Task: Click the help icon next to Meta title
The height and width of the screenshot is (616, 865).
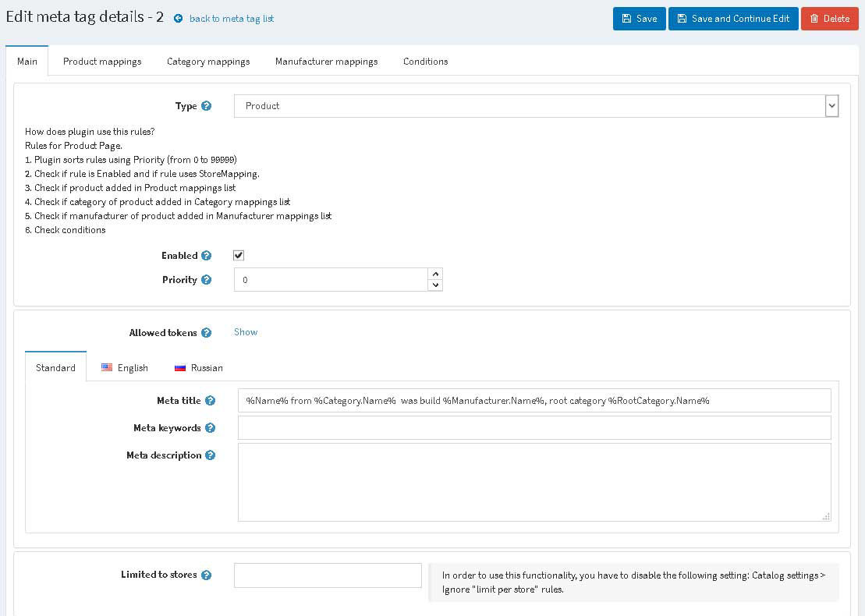Action: point(210,401)
